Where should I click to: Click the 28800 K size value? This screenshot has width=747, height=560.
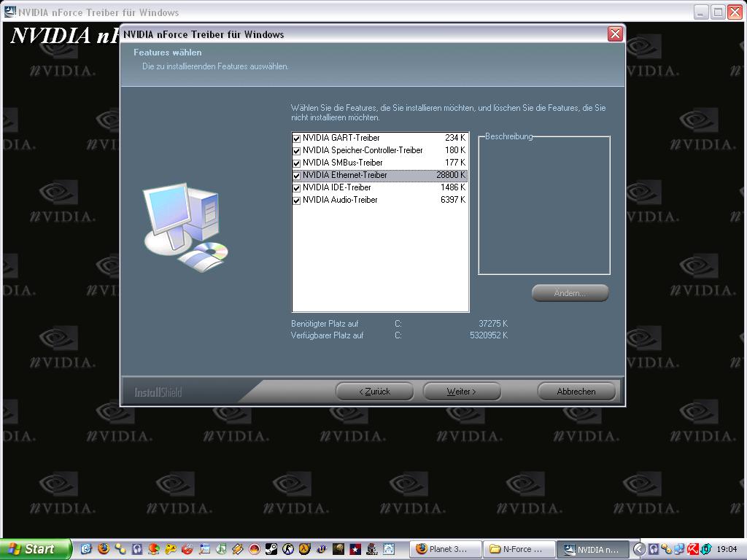451,175
